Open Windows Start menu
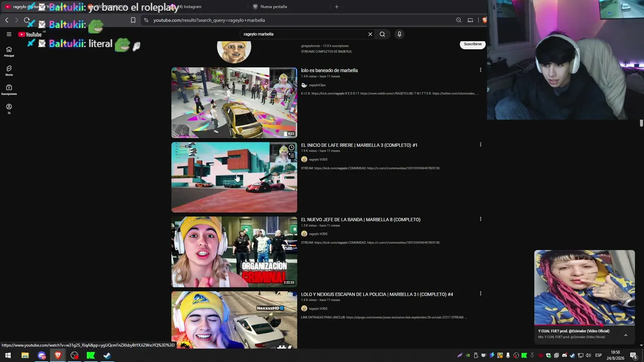The height and width of the screenshot is (362, 644). pyautogui.click(x=8, y=355)
